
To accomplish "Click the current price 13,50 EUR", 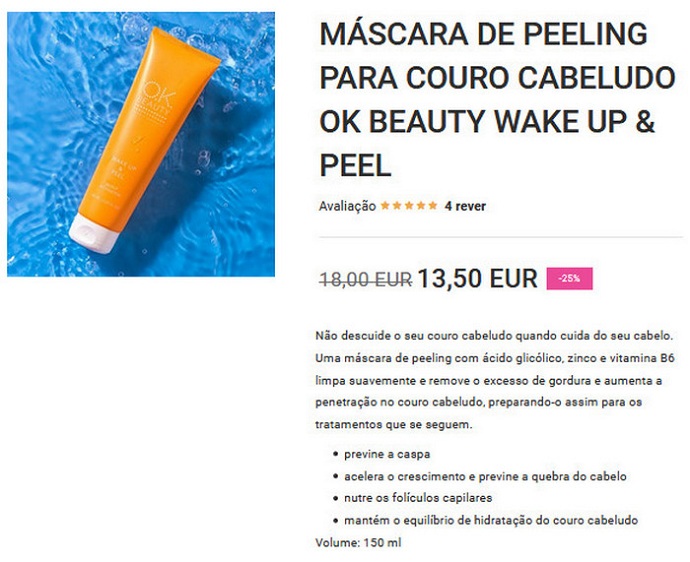I will coord(477,278).
